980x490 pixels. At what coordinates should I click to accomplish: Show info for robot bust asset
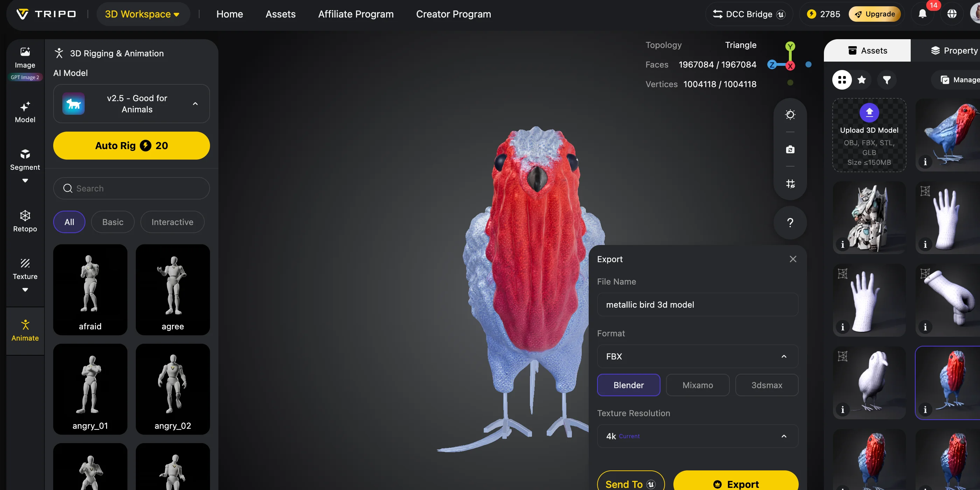pos(842,244)
